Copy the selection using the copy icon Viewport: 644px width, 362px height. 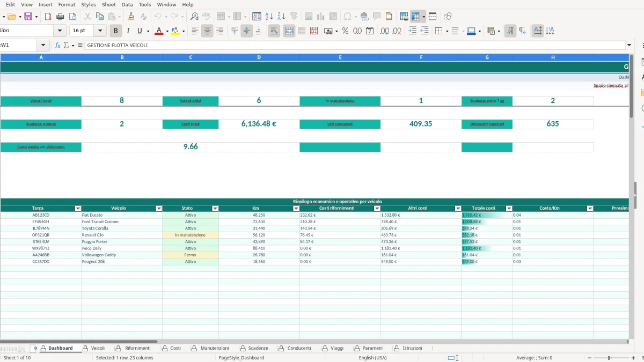(99, 17)
